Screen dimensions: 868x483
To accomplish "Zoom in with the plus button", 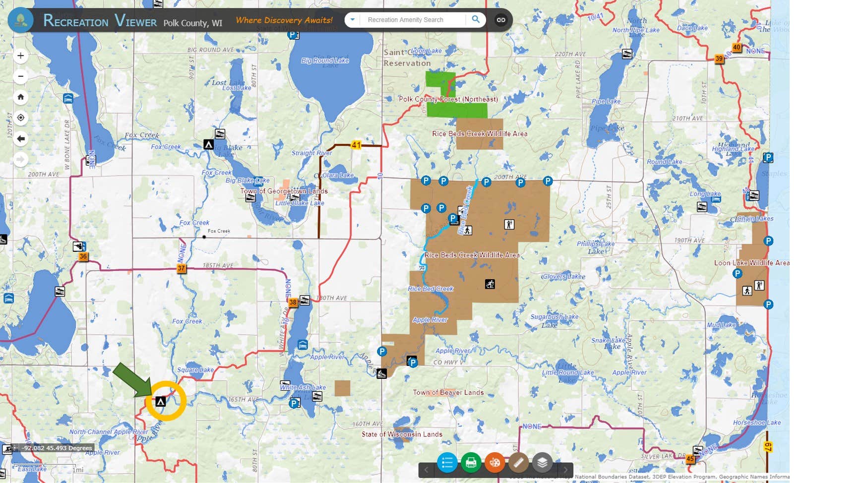I will coord(20,56).
